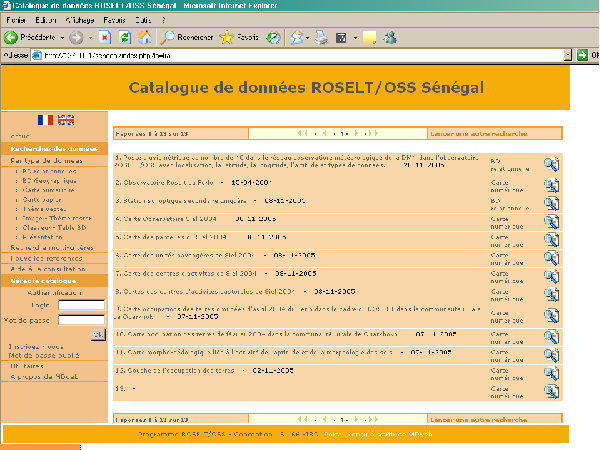Open details icon for result 7
The image size is (600, 450).
pyautogui.click(x=551, y=276)
